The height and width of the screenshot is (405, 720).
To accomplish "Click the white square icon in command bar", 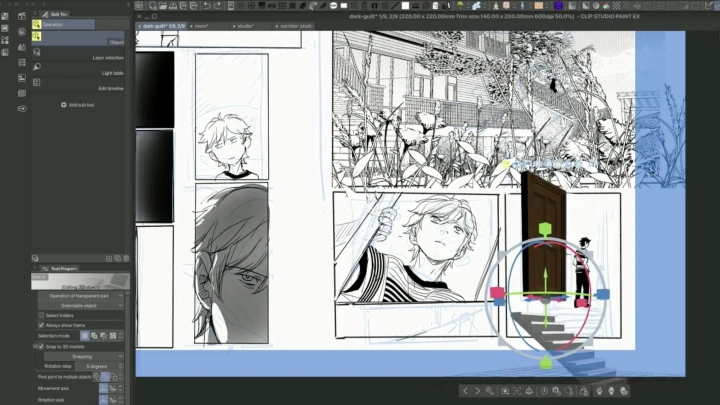I will pos(405,6).
